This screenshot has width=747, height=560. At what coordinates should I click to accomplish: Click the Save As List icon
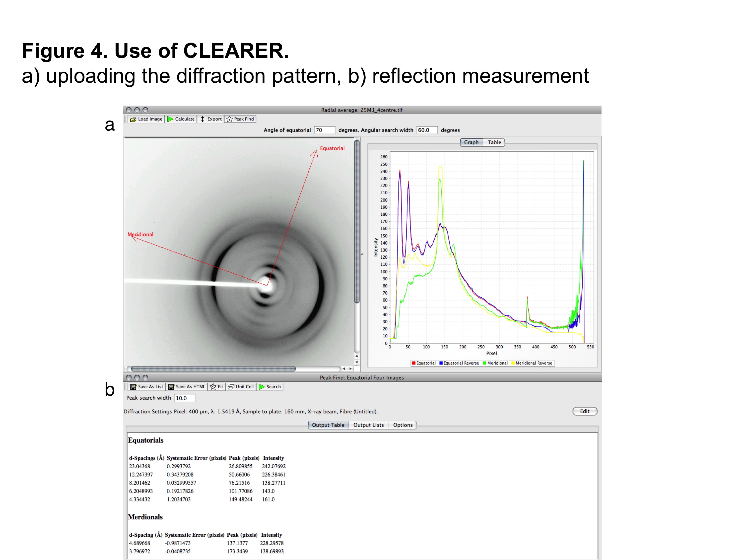[134, 387]
